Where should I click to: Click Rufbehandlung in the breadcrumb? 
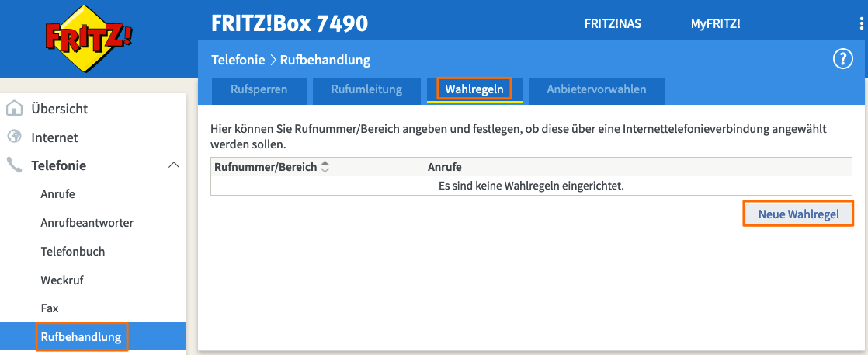[325, 60]
